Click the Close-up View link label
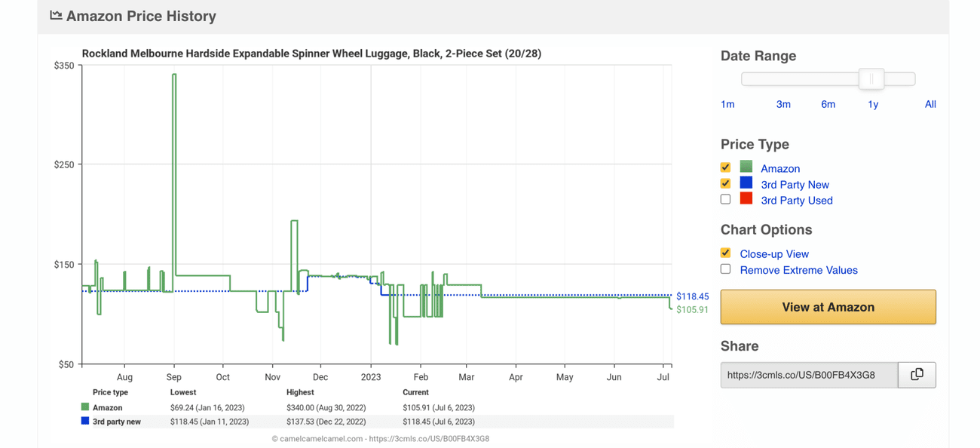The width and height of the screenshot is (980, 448). [x=774, y=254]
